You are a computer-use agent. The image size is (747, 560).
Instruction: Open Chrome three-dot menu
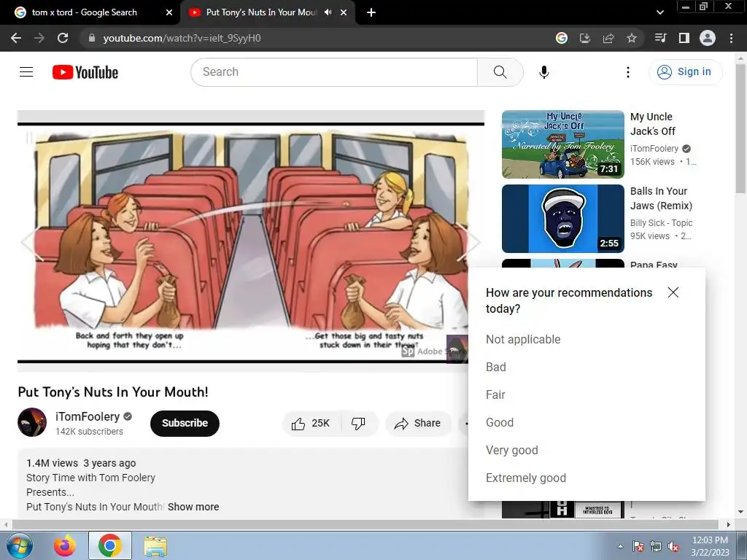pyautogui.click(x=731, y=38)
